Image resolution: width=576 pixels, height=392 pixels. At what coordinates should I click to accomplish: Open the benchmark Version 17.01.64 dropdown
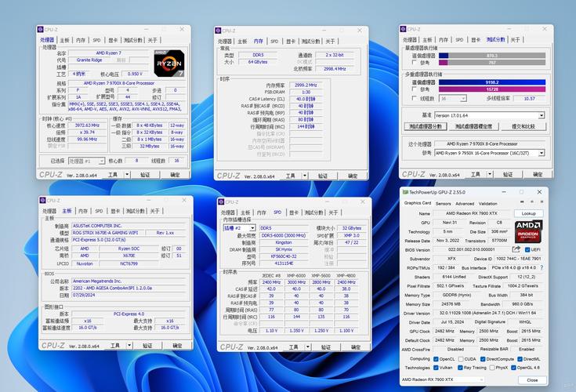click(487, 114)
